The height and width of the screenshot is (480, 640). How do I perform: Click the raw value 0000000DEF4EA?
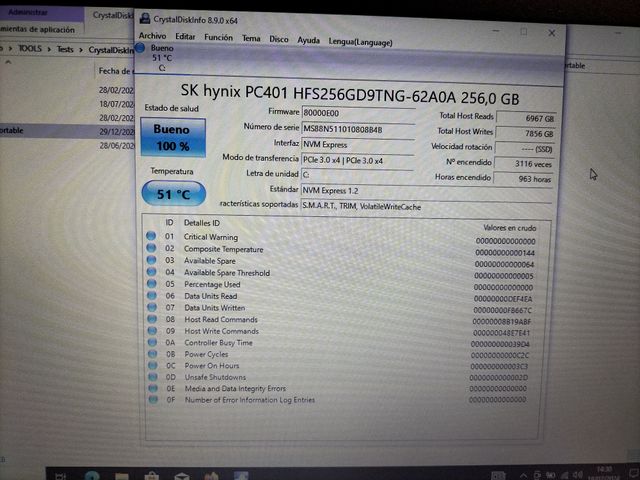(503, 299)
